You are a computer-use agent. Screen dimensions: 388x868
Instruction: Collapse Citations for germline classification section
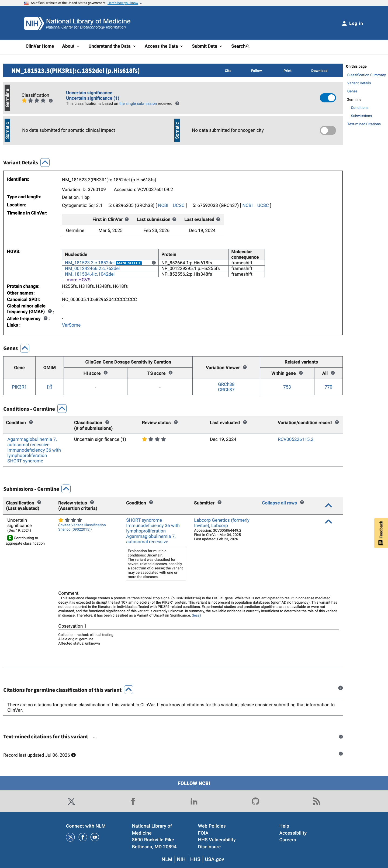[x=129, y=690]
